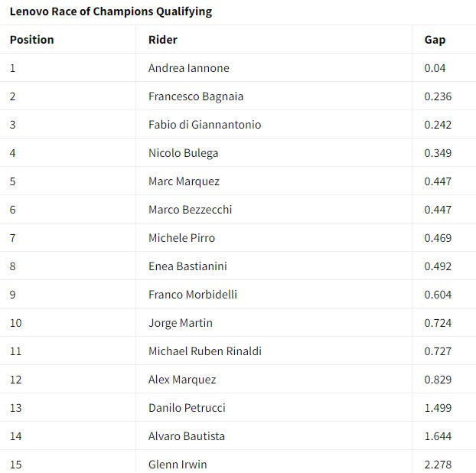Click the Position column header
476x473 pixels.
[x=31, y=40]
